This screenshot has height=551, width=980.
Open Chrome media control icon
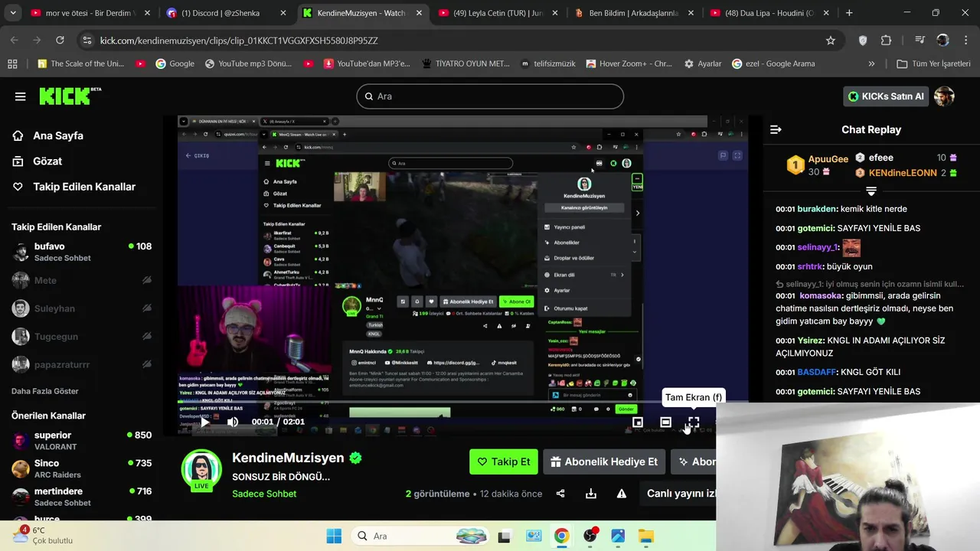[920, 41]
